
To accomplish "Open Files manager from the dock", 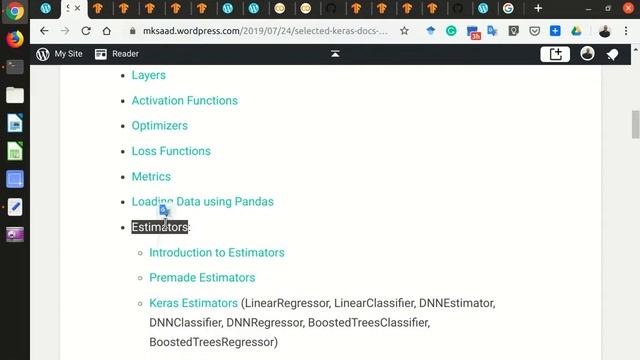I will [x=15, y=95].
